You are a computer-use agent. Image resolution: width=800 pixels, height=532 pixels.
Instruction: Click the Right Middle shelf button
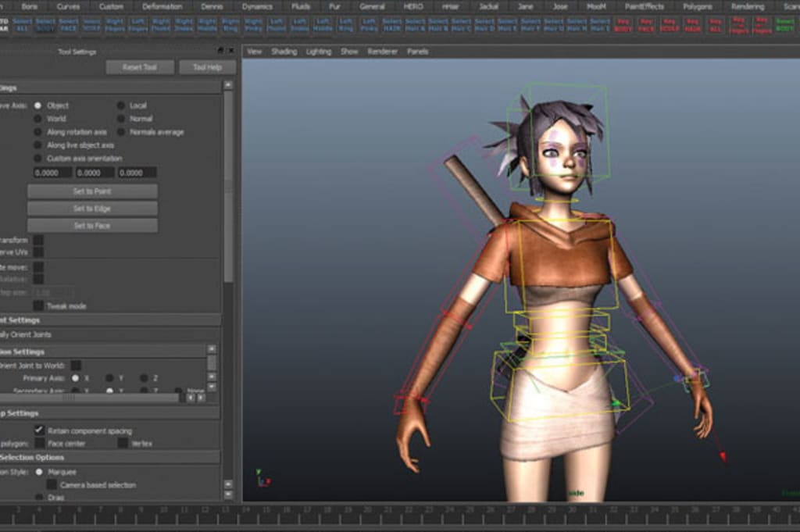[x=207, y=24]
